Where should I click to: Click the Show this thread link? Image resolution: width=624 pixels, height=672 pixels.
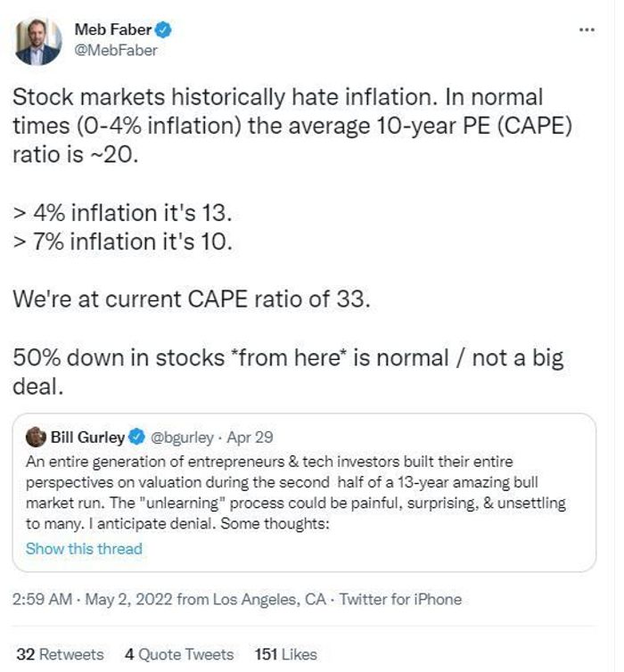[84, 548]
